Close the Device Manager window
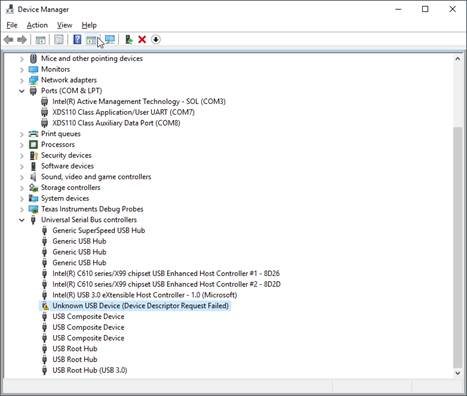This screenshot has height=396, width=467. coord(452,9)
